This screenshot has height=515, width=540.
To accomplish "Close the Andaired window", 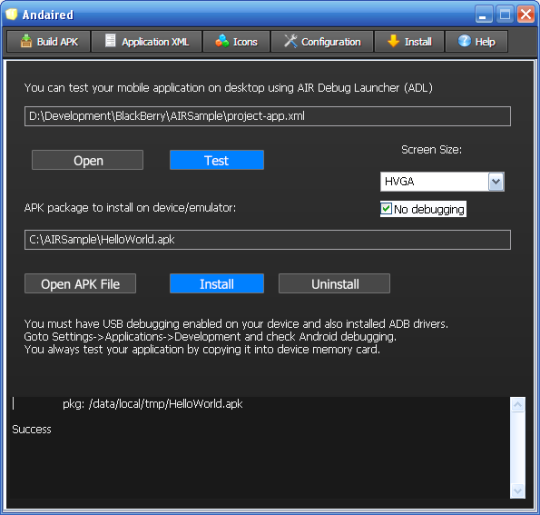I will tap(526, 15).
